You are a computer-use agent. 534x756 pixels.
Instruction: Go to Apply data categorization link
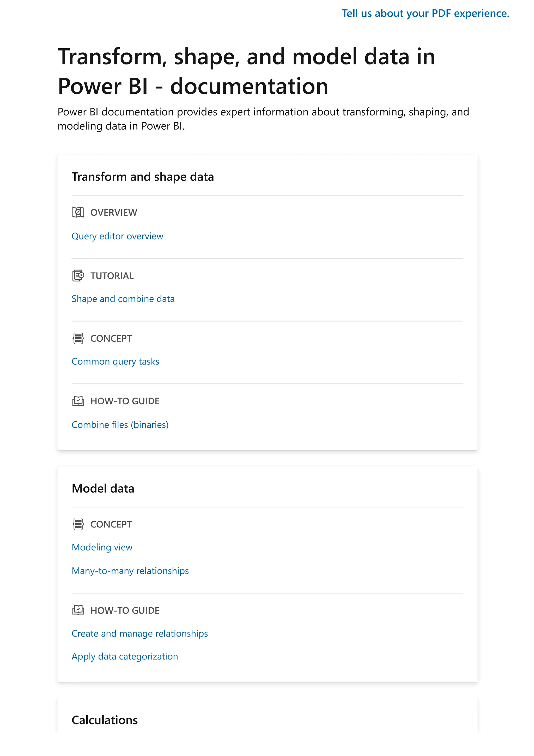(125, 657)
